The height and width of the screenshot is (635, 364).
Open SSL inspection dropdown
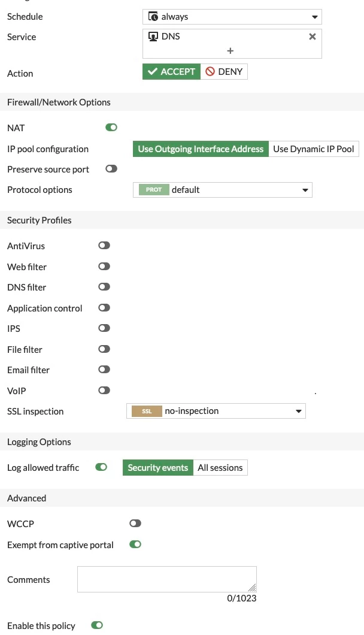coord(216,411)
